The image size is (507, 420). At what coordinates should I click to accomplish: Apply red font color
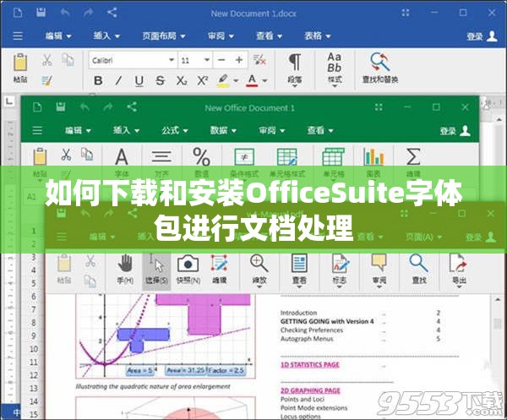pos(252,80)
